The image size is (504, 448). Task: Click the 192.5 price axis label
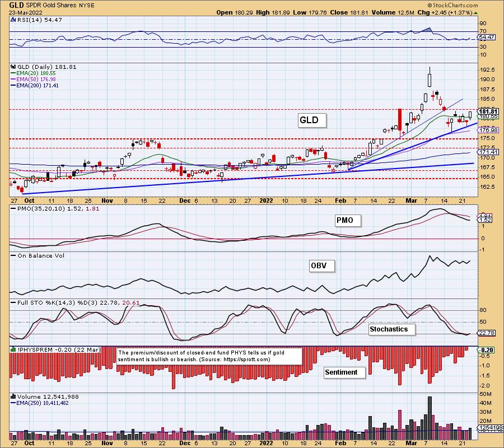488,70
